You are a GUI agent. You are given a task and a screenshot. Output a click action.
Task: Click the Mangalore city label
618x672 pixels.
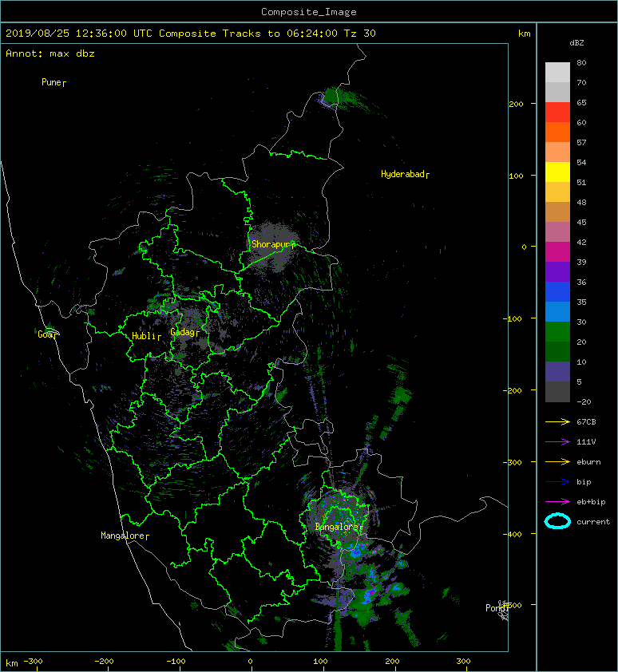[x=125, y=536]
